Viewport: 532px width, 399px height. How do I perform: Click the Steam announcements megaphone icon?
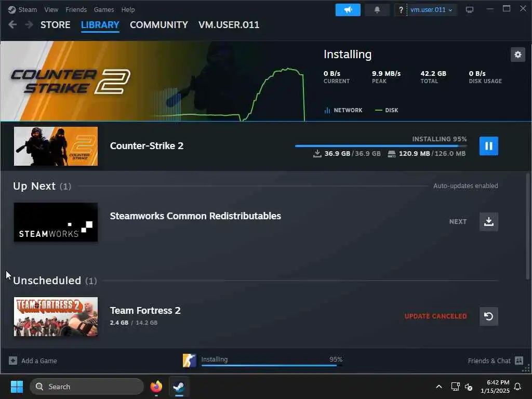coord(348,10)
